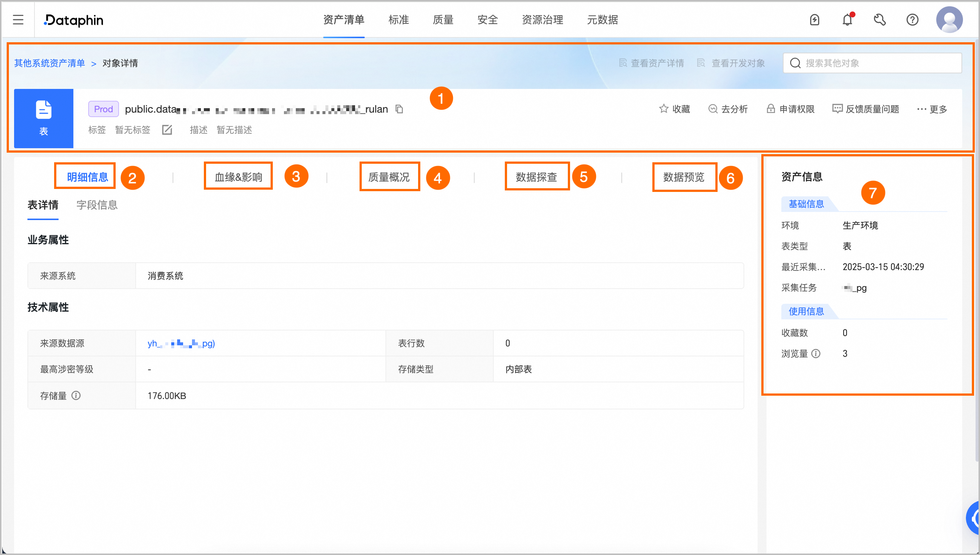Click the Prod environment tag
This screenshot has height=555, width=980.
103,109
